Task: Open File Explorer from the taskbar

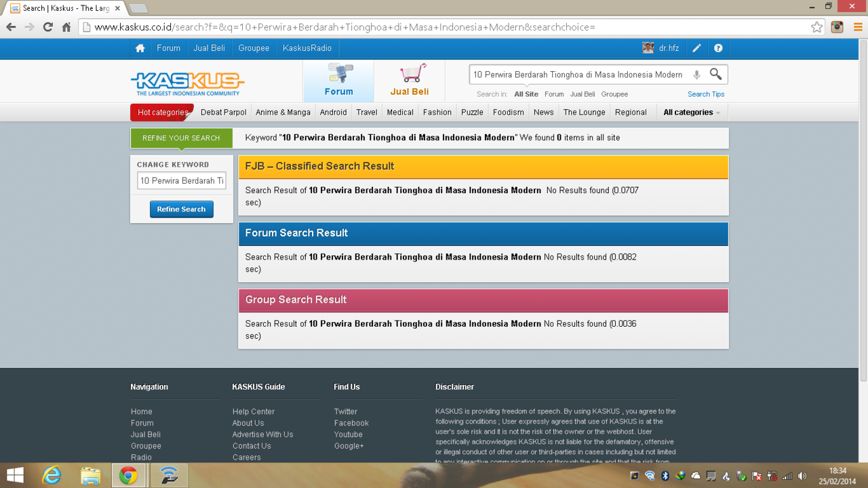Action: click(90, 476)
